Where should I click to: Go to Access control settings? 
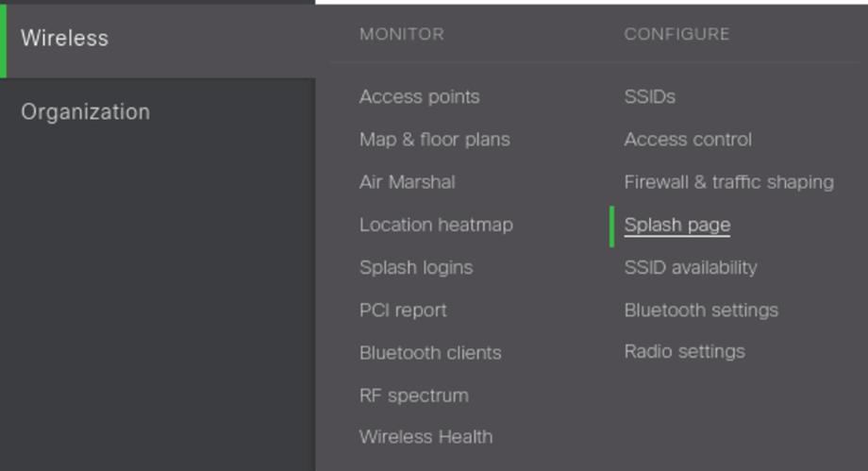[688, 140]
